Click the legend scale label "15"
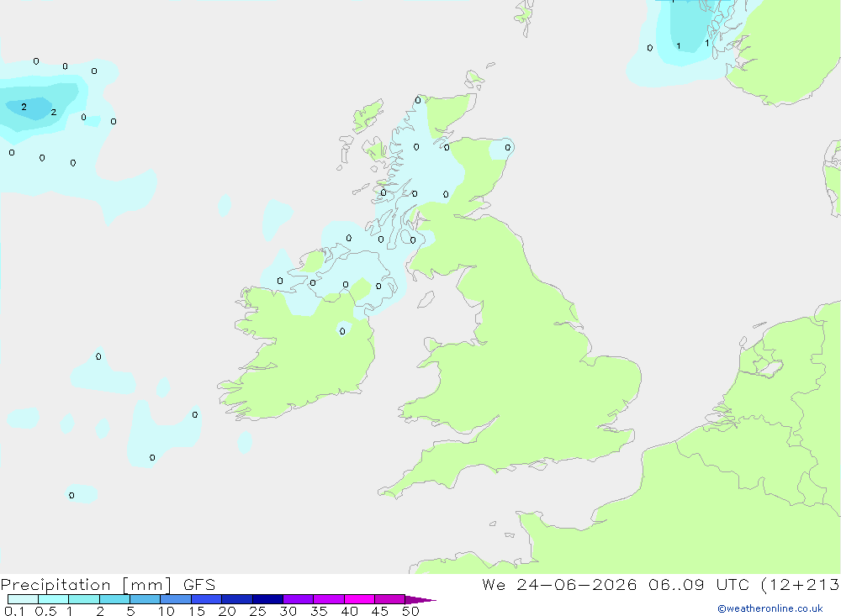The height and width of the screenshot is (616, 841). (197, 611)
